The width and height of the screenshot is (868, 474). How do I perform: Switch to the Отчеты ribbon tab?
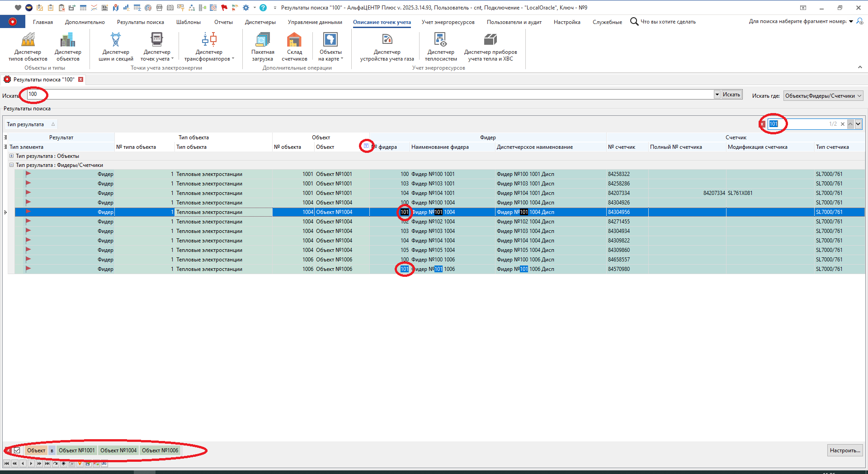click(223, 22)
